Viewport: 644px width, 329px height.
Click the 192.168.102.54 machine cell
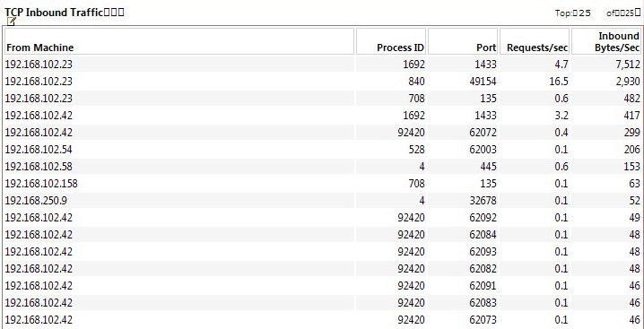(x=39, y=150)
